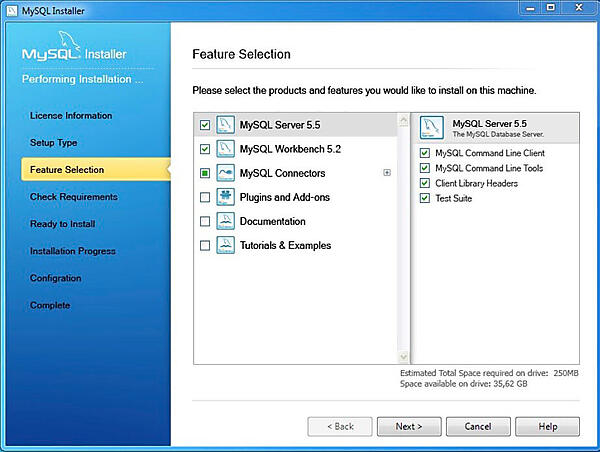Uncheck the Test Suite feature
Viewport: 600px width, 452px height.
pos(425,198)
